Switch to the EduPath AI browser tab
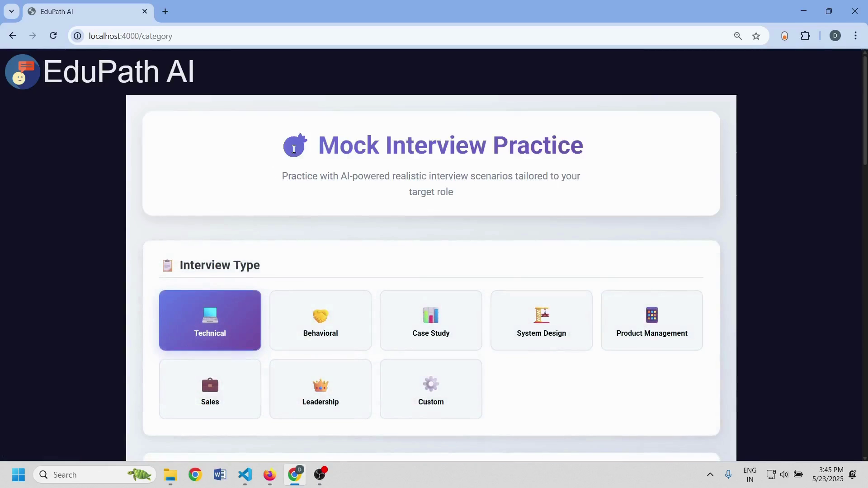This screenshot has height=488, width=868. [86, 12]
